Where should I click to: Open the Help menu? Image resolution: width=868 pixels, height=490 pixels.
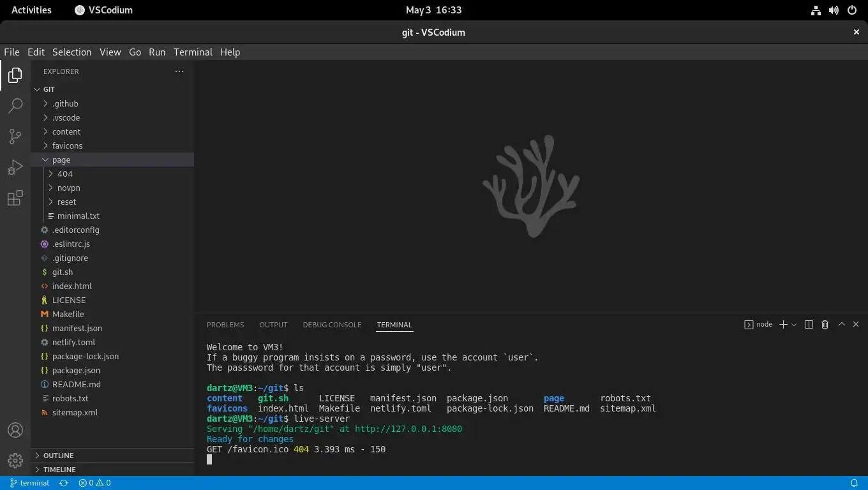click(230, 52)
